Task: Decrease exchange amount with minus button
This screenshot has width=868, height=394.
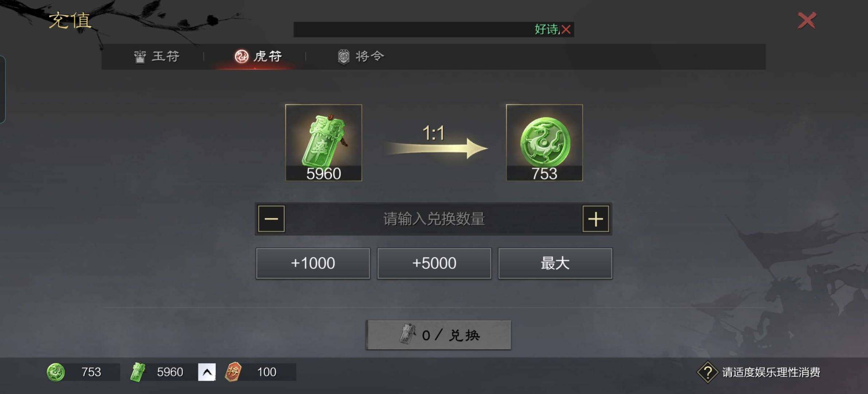Action: [x=271, y=219]
